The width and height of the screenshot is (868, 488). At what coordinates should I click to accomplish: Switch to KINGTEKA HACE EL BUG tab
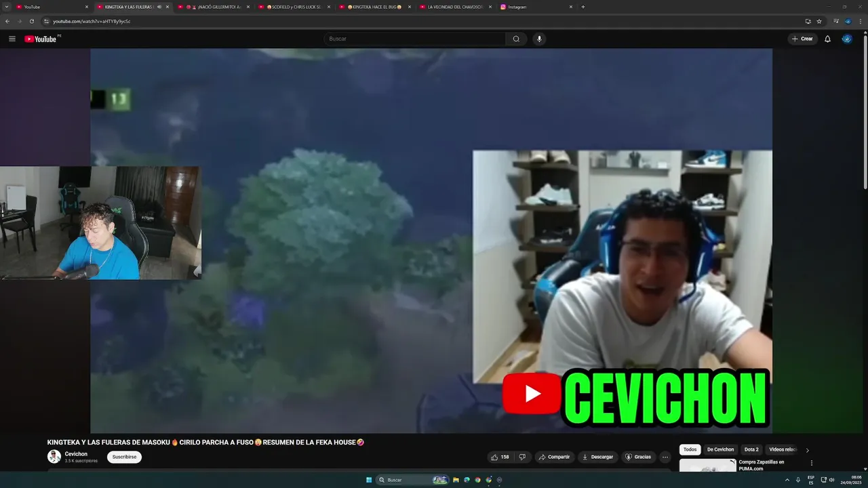375,7
